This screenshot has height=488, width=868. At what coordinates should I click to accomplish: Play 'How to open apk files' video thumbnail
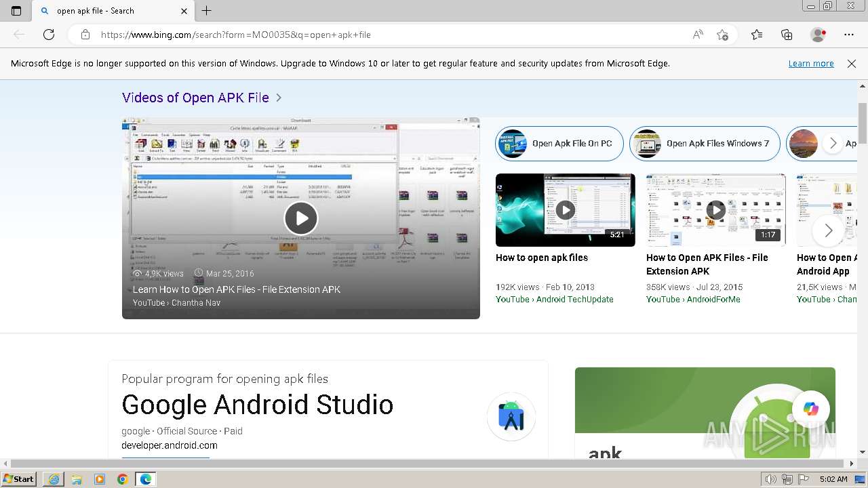click(x=566, y=210)
